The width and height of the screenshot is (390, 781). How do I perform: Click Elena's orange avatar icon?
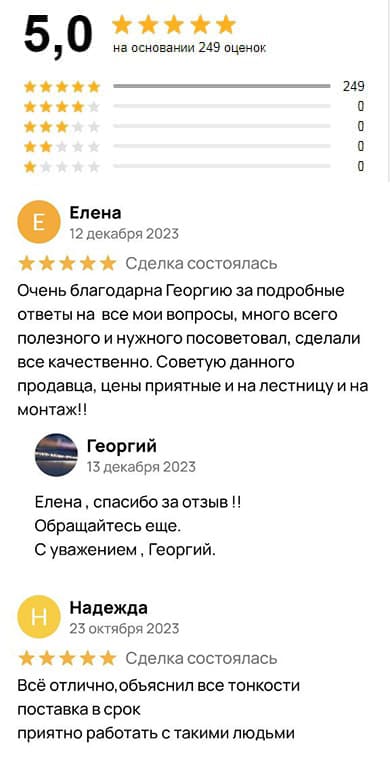point(38,222)
